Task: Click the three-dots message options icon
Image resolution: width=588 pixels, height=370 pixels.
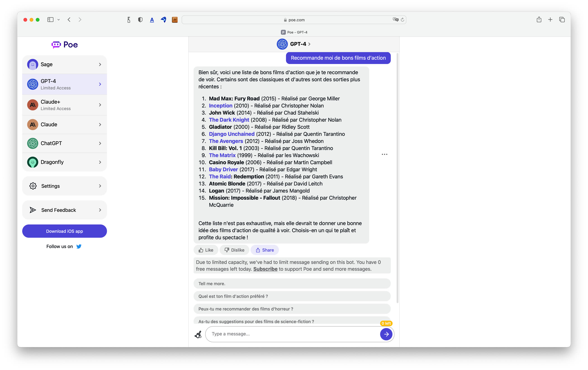Action: [384, 155]
